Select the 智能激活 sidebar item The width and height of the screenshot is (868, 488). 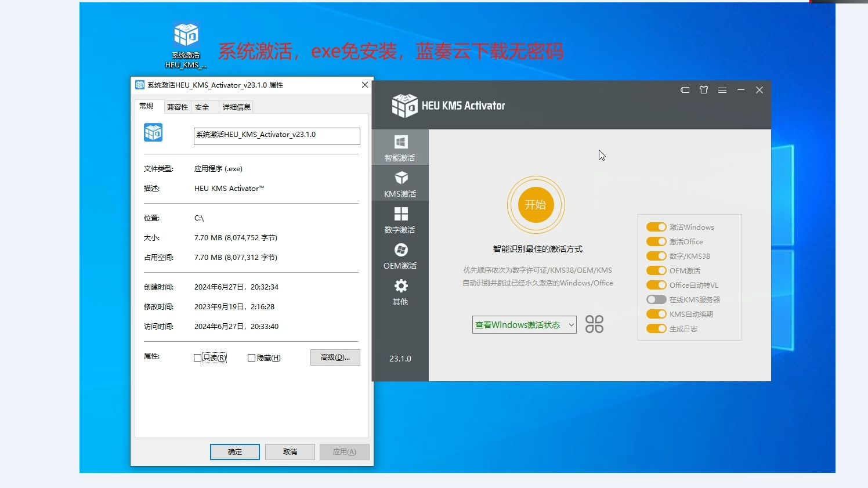tap(400, 147)
